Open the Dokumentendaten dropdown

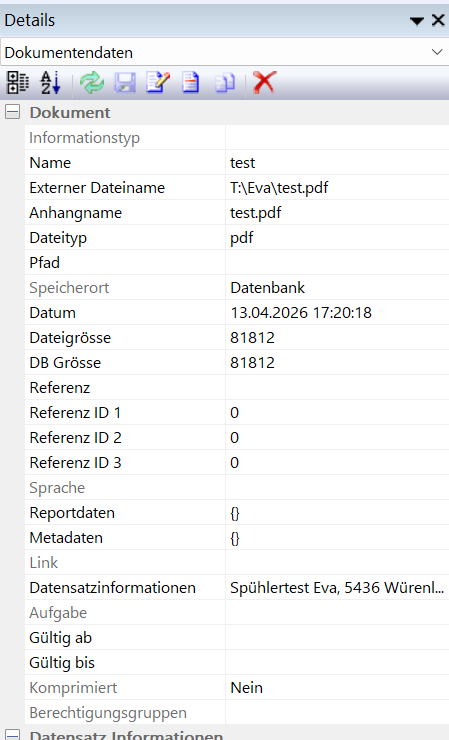tap(224, 52)
